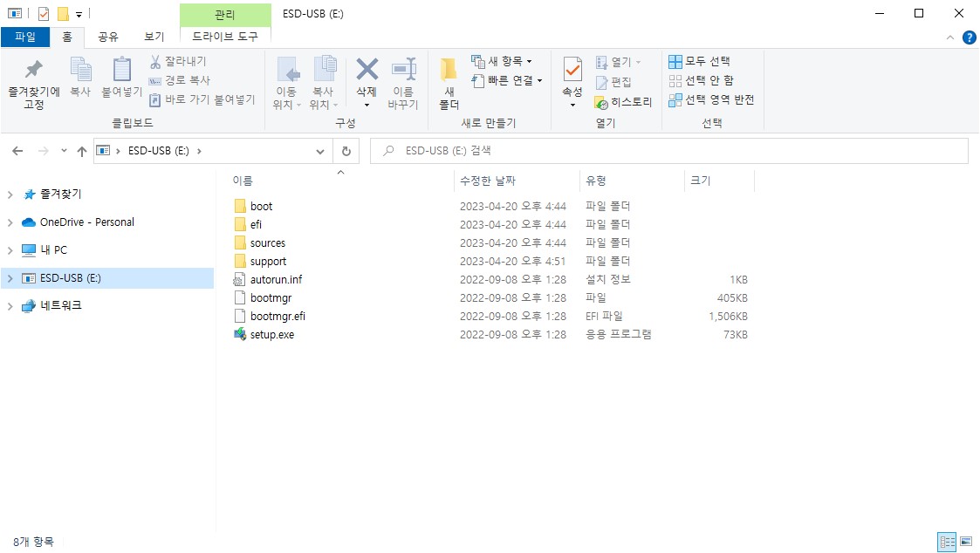Open recent locations dropdown arrow
Viewport: 980px width, 553px height.
(x=64, y=151)
